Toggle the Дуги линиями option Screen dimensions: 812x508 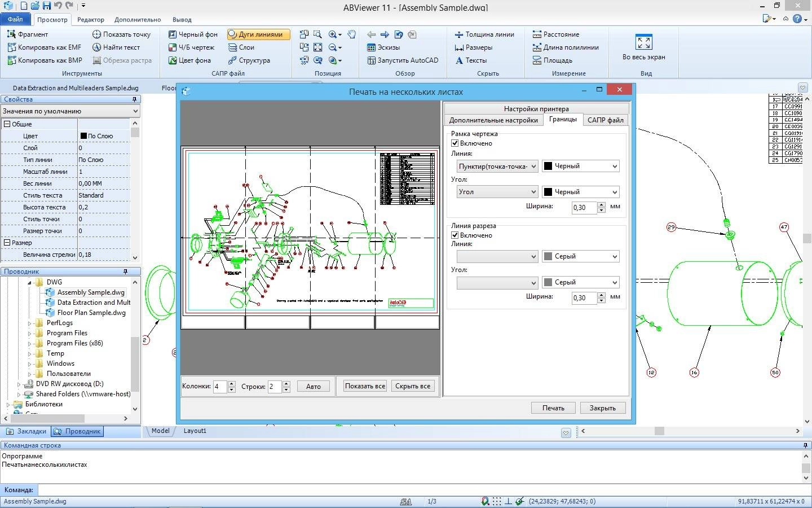259,34
